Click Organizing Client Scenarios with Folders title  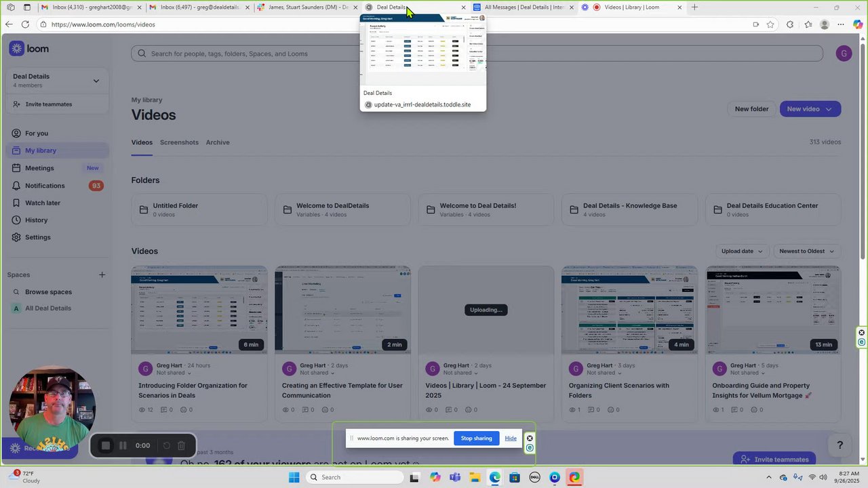tap(619, 390)
